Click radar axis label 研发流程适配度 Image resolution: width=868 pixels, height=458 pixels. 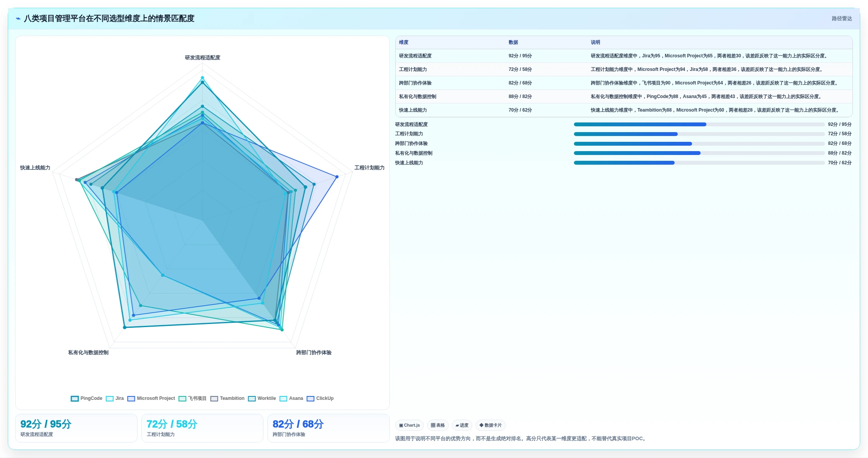(x=203, y=58)
